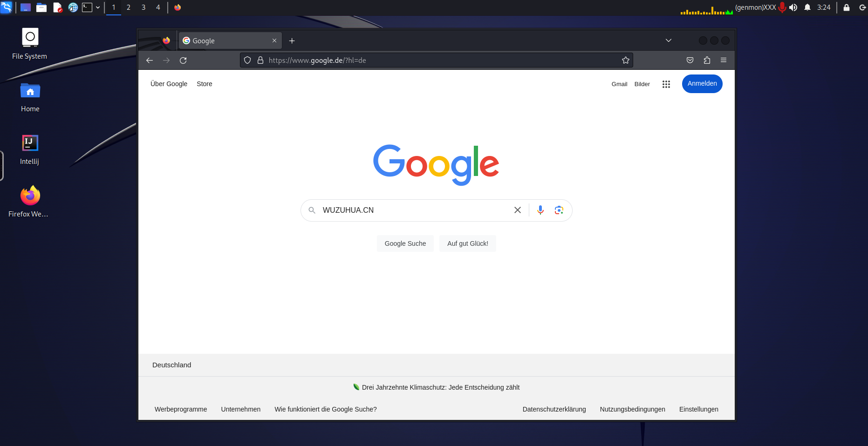Open the tab overview chevron in Firefox

668,41
